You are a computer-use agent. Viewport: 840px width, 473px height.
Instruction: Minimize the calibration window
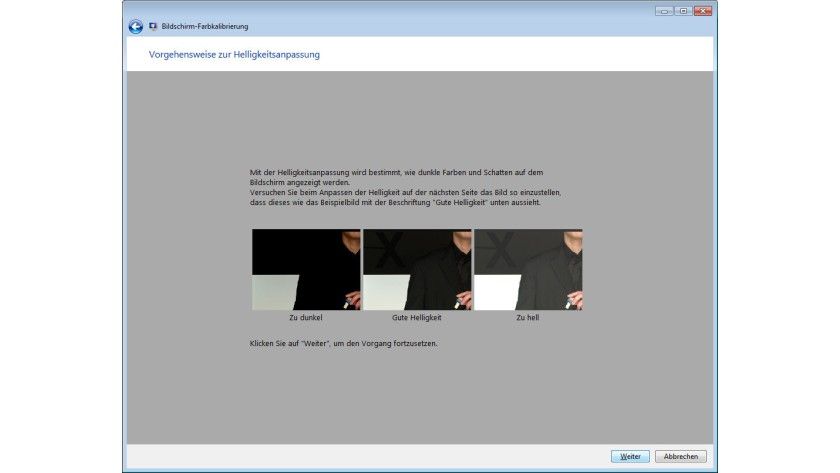pos(664,11)
